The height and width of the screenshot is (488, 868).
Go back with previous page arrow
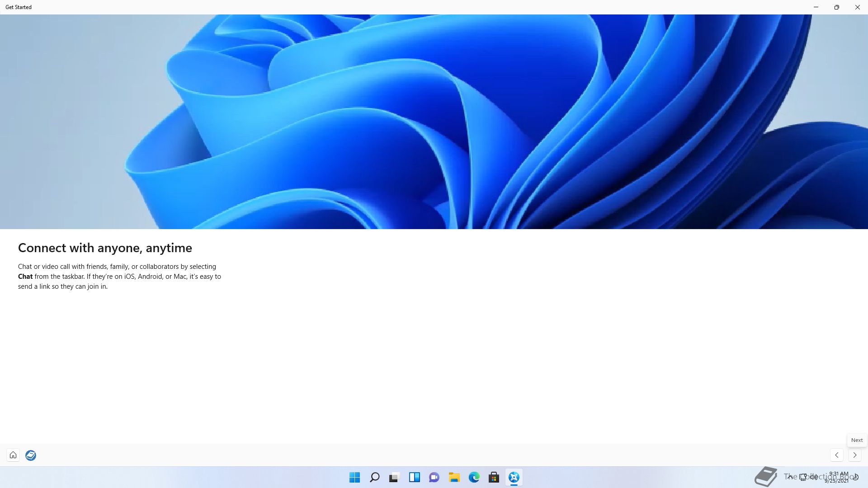837,455
